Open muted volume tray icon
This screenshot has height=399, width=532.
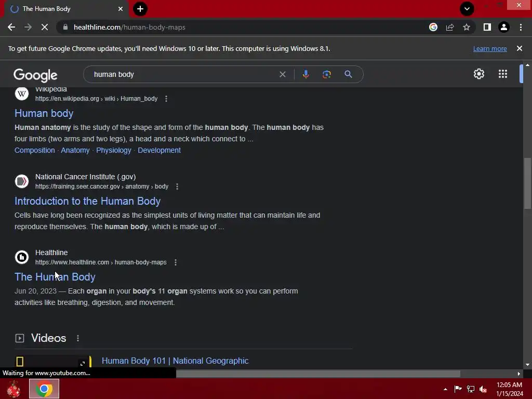tap(484, 389)
